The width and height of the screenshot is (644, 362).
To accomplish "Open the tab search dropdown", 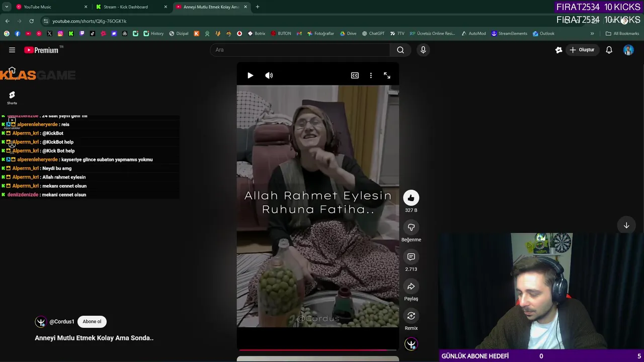I will [x=7, y=7].
